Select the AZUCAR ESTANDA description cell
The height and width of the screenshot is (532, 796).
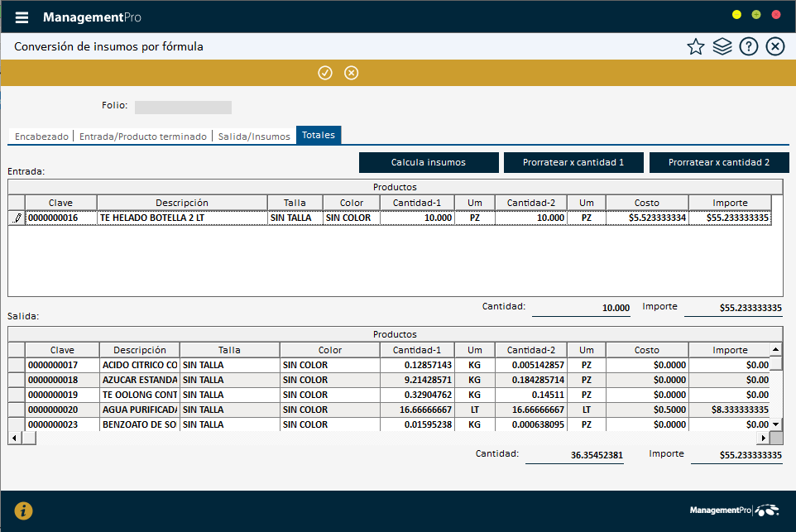point(140,380)
